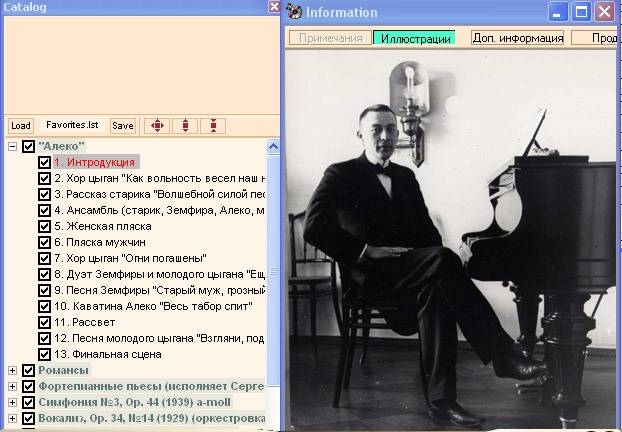
Task: Select Симфония №3, Op. 44 (1939) a-moll
Action: 134,402
